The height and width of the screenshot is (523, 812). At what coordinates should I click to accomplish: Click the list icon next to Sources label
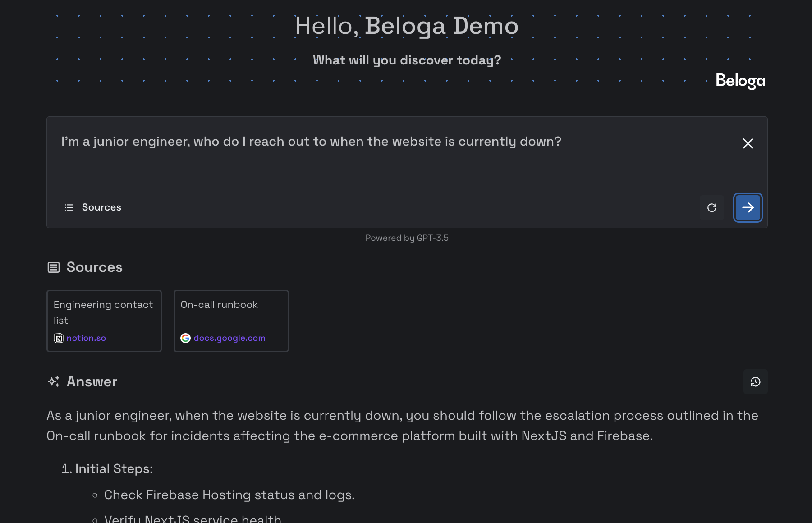(x=69, y=207)
